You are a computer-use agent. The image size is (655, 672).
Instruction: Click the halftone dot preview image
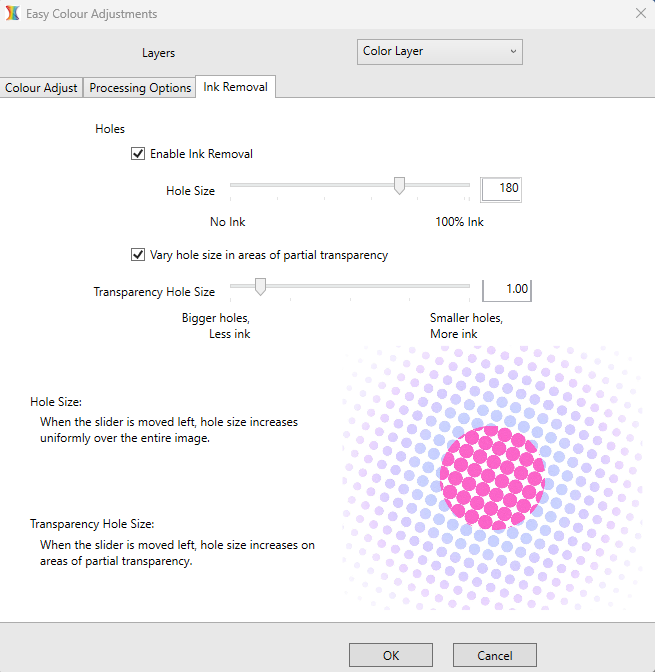[492, 477]
